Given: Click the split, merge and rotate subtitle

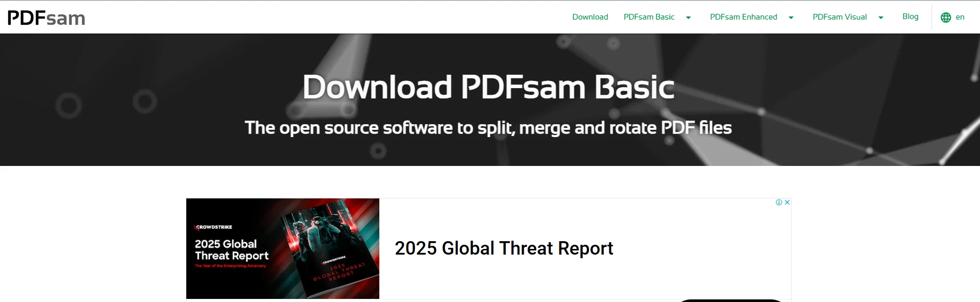Looking at the screenshot, I should (488, 128).
